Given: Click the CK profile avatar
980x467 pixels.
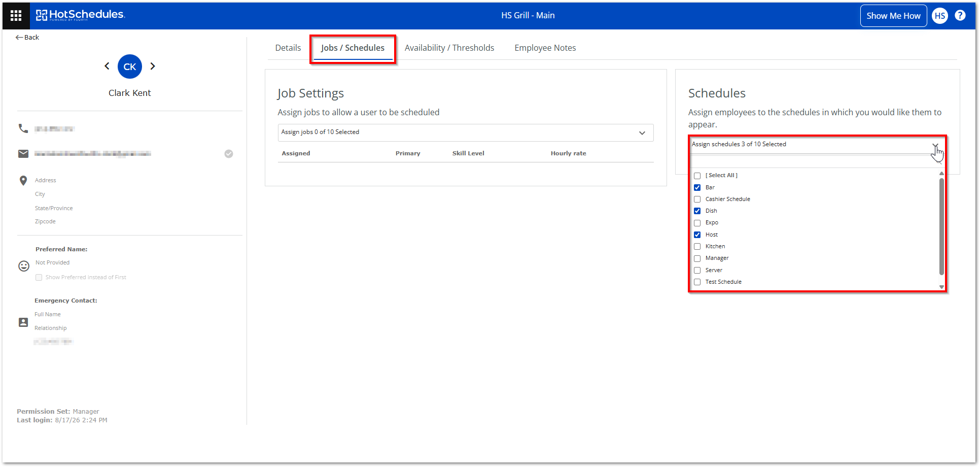Looking at the screenshot, I should 130,66.
